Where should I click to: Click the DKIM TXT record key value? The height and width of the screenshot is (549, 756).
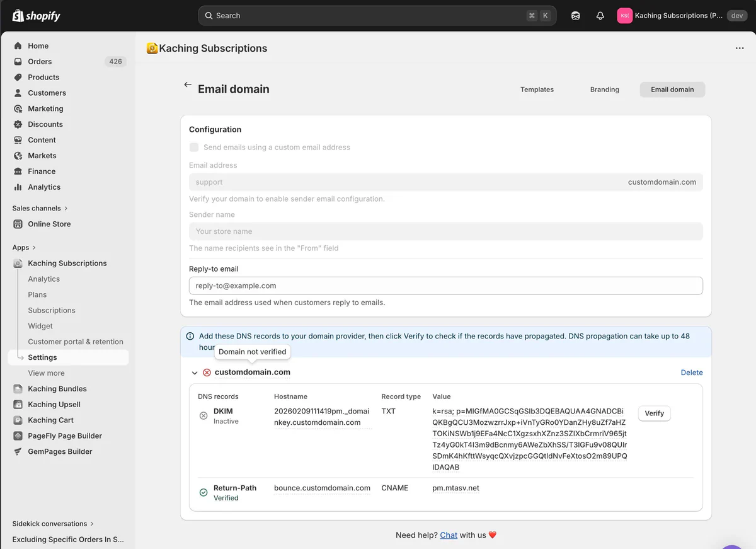(529, 439)
